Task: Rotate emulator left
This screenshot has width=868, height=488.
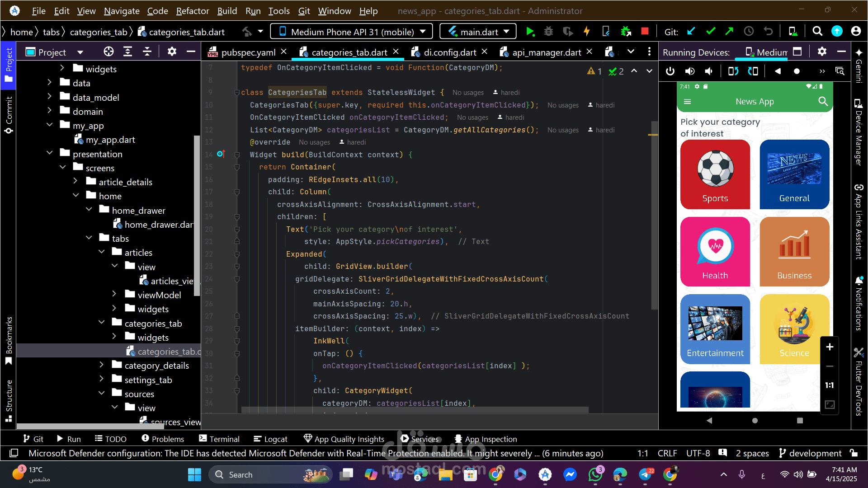Action: point(733,71)
